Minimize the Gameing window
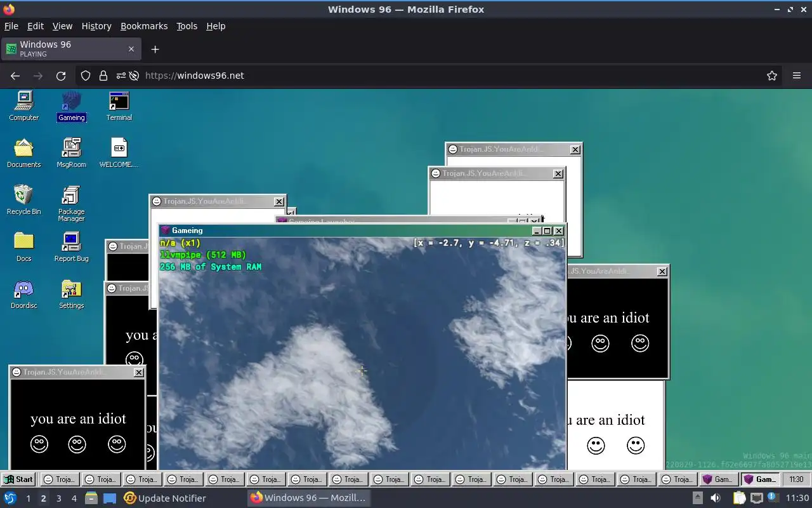Viewport: 812px width, 508px height. pos(537,231)
